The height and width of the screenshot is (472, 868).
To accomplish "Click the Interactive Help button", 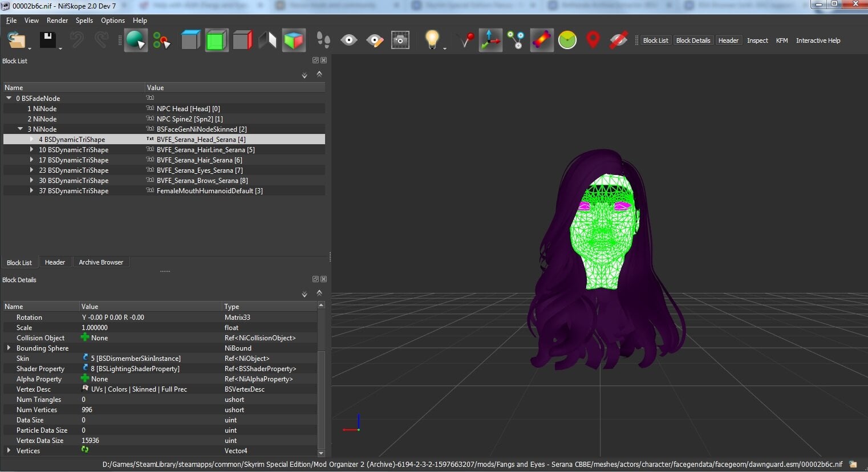I will pos(818,40).
